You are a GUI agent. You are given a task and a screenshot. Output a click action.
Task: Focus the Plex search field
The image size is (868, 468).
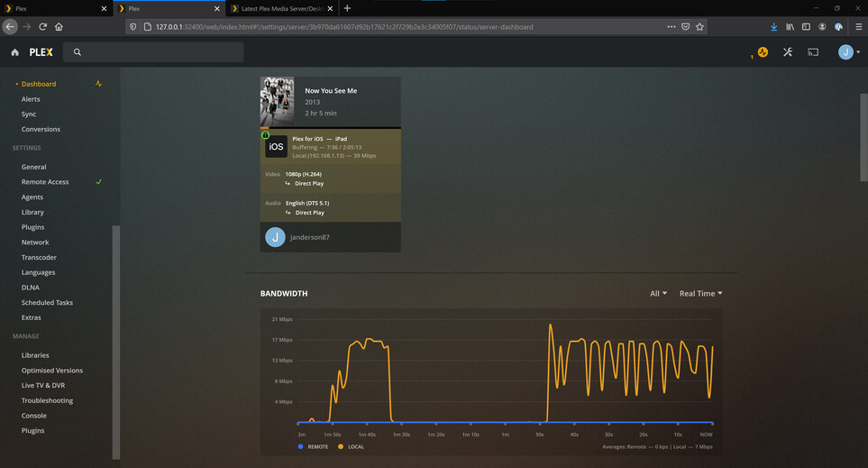tap(153, 52)
